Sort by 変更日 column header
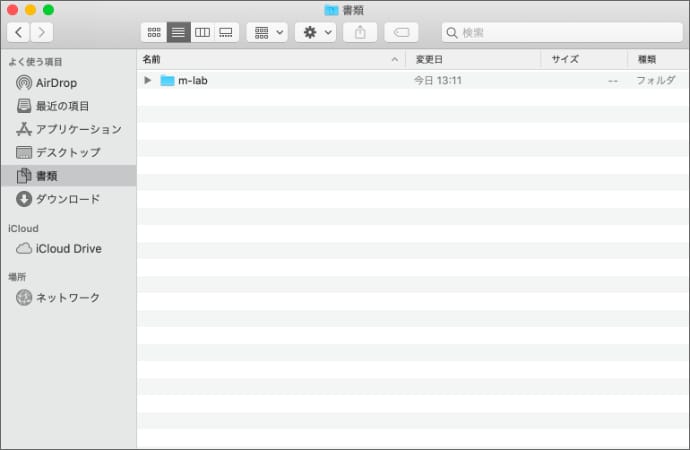This screenshot has width=690, height=450. (x=470, y=59)
